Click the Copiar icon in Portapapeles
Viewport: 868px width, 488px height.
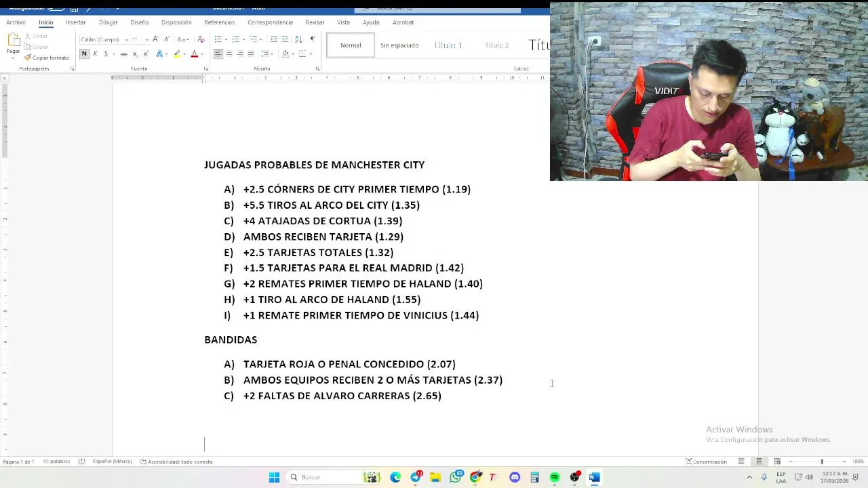pyautogui.click(x=28, y=47)
